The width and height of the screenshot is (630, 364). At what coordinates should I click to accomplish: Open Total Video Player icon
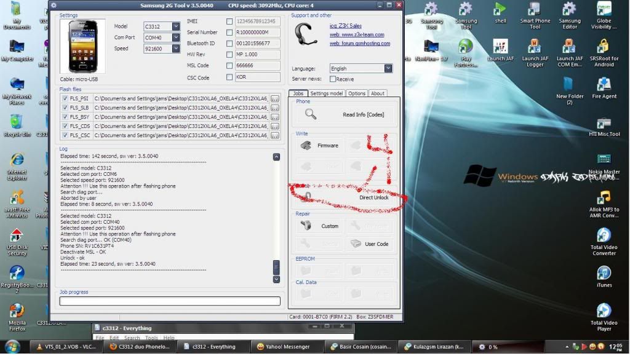point(604,317)
